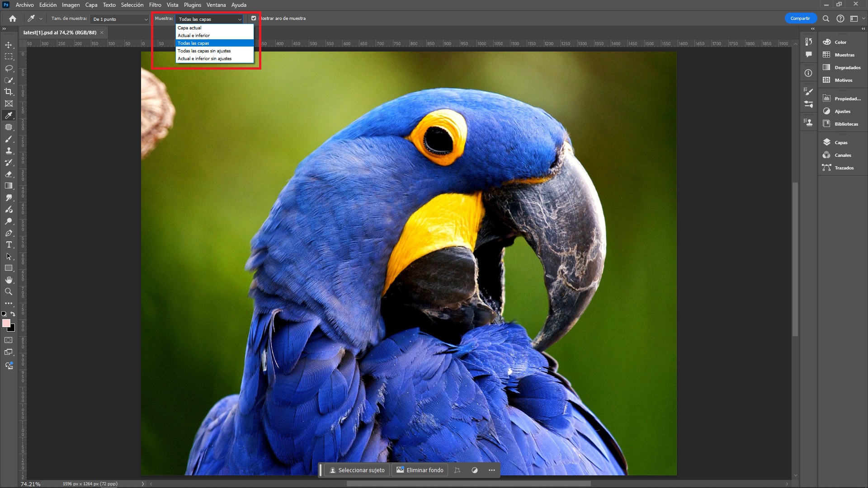Open the Brush Settings panel icon
The height and width of the screenshot is (488, 868).
point(809,92)
